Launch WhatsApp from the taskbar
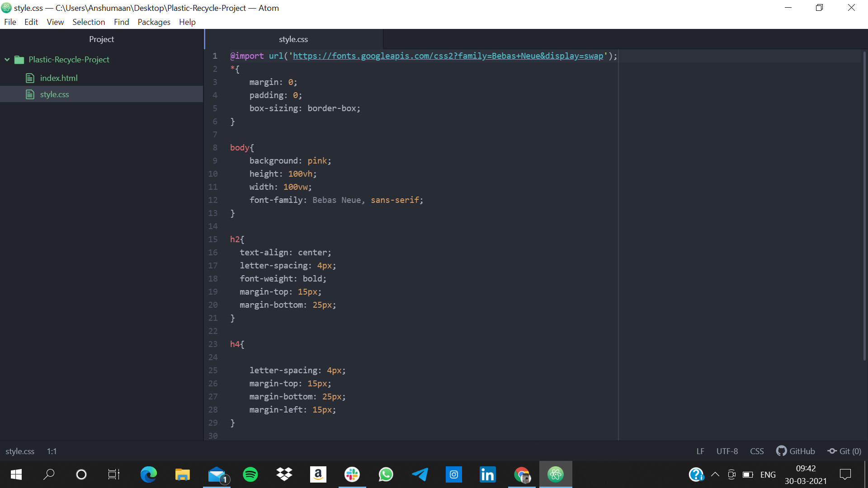Image resolution: width=868 pixels, height=488 pixels. click(x=386, y=474)
